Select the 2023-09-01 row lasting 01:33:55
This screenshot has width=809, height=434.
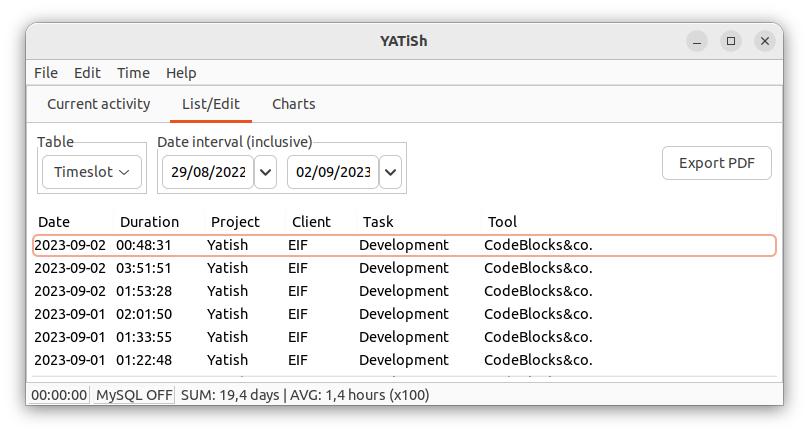coord(404,337)
